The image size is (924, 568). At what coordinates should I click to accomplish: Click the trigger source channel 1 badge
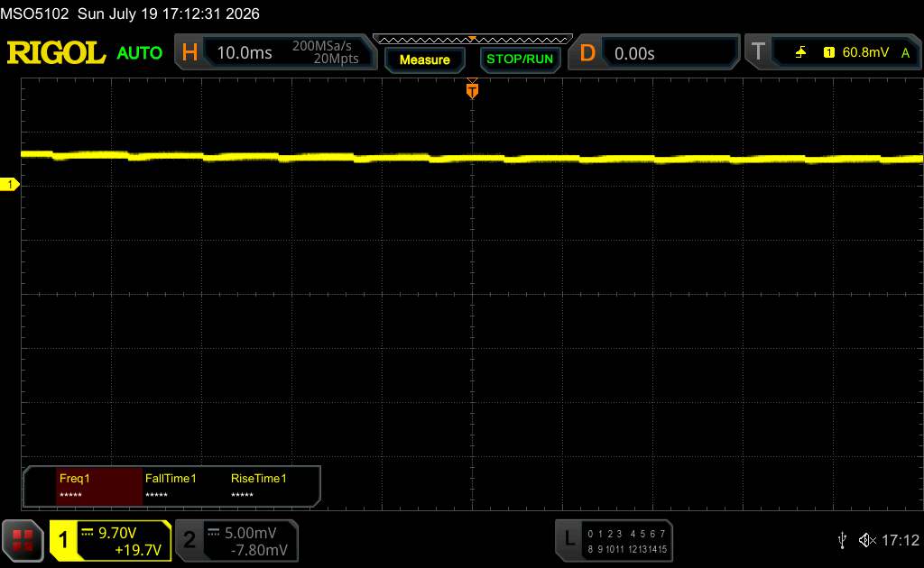click(828, 52)
